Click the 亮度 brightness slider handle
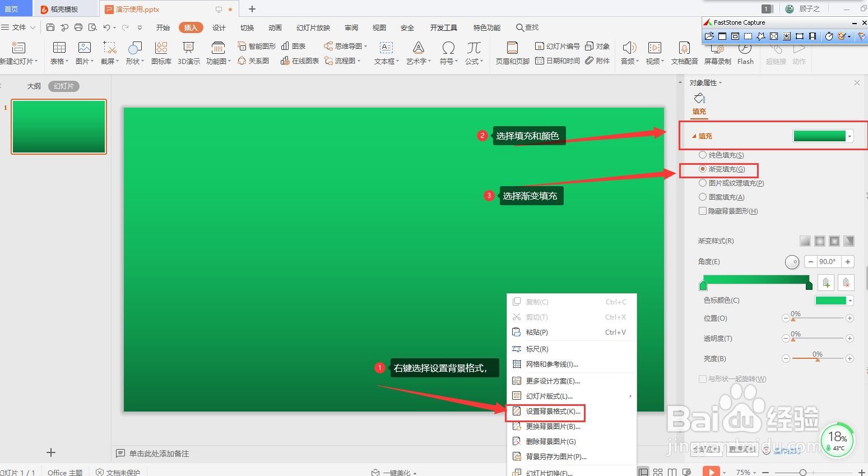The image size is (868, 476). (x=818, y=359)
